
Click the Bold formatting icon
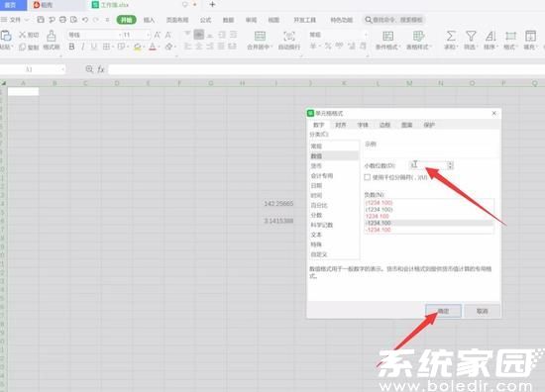pos(71,47)
